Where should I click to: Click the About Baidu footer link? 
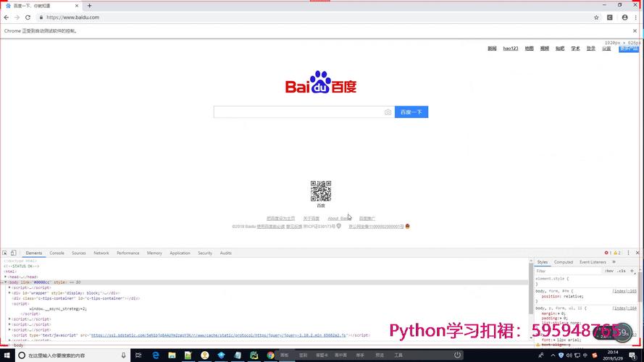(339, 219)
